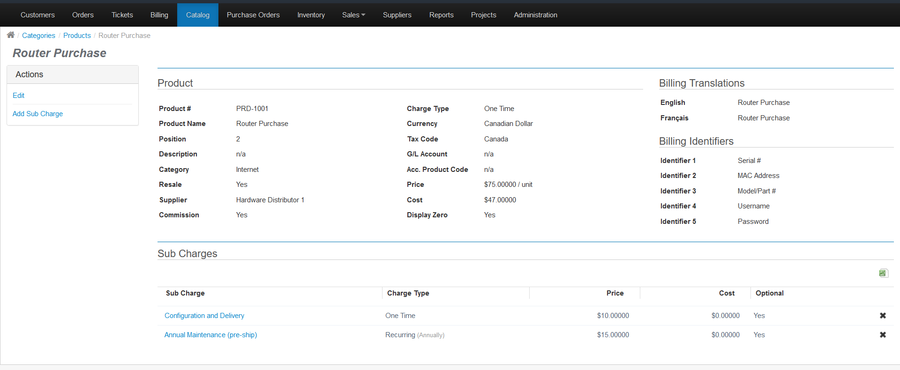Click the Model/Part # identifier value

[757, 191]
